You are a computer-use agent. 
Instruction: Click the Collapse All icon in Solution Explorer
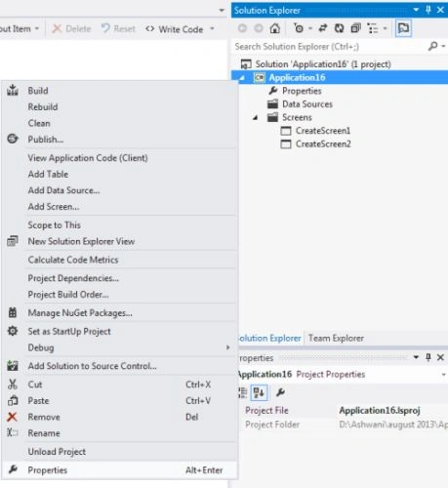tap(355, 28)
